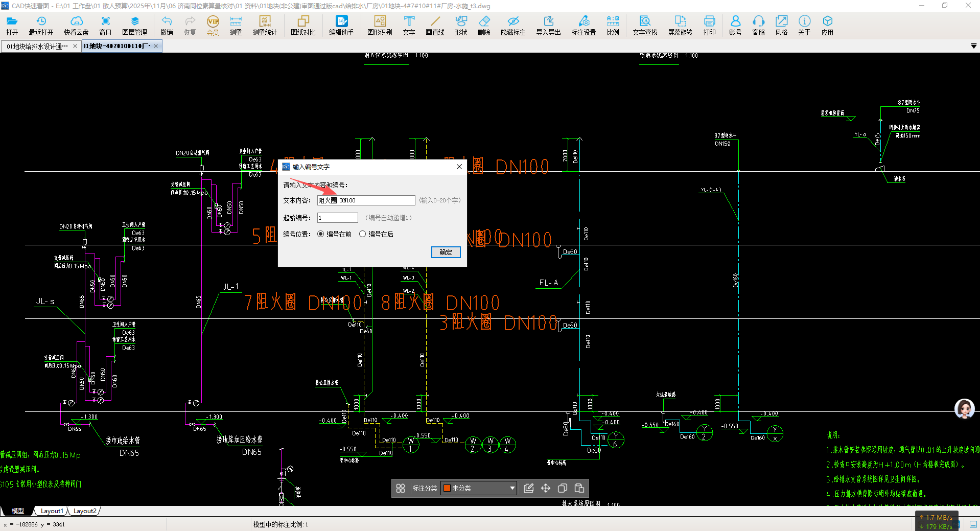Select the 编号在后 radio option
This screenshot has width=980, height=531.
coord(363,234)
